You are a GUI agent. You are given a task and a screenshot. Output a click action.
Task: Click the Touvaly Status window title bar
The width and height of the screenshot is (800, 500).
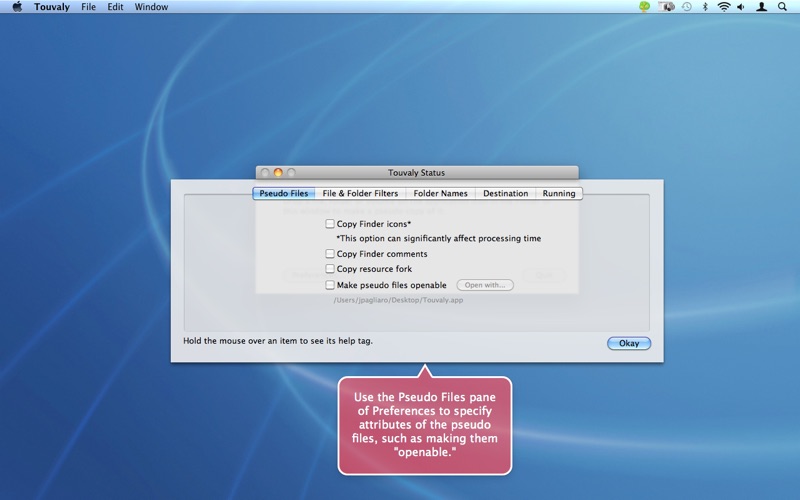tap(416, 172)
